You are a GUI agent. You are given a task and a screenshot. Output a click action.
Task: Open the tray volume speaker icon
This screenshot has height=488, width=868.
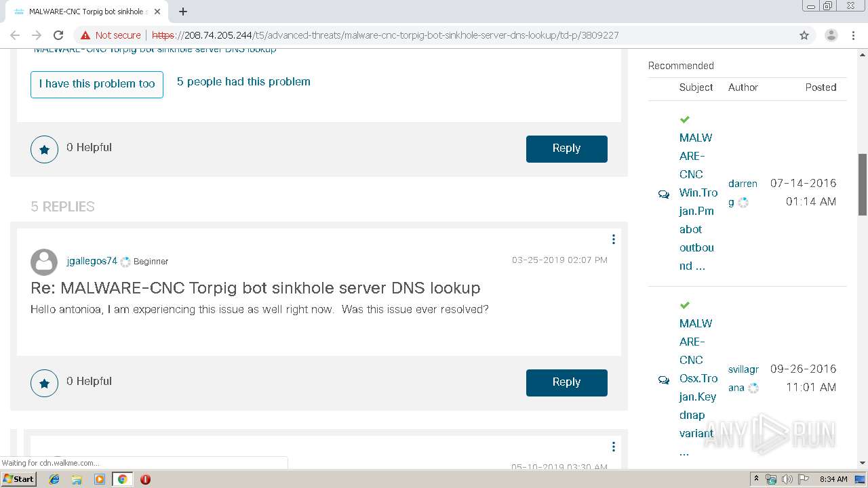click(x=787, y=479)
